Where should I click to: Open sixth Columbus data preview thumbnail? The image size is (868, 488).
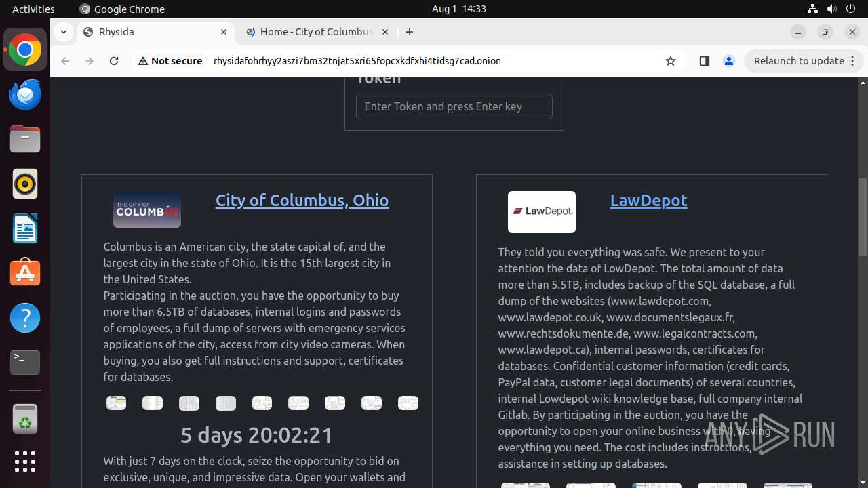tap(298, 403)
